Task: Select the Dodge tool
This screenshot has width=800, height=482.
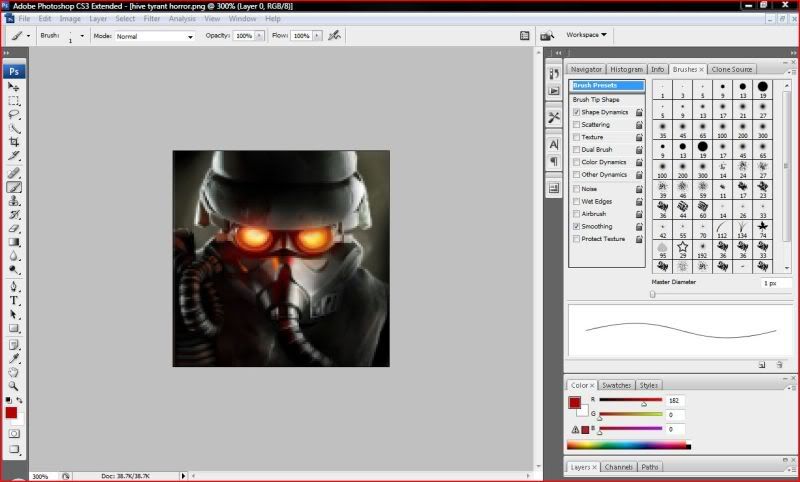Action: [14, 270]
